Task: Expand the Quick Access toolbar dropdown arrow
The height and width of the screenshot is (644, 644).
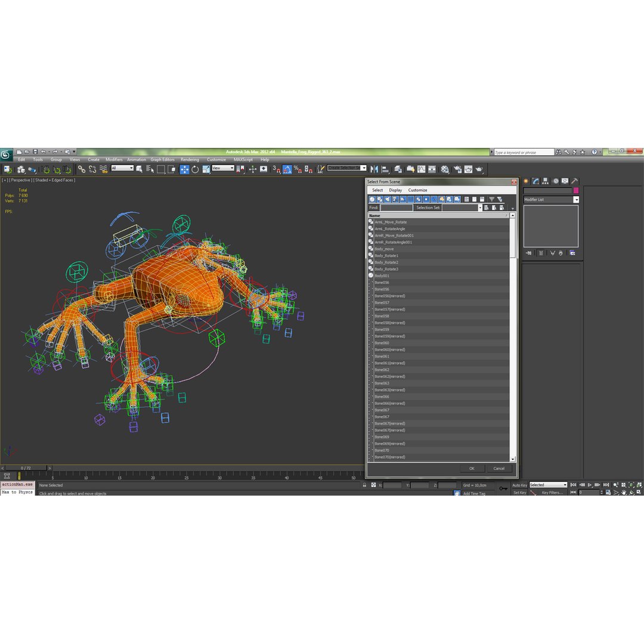Action: [x=74, y=151]
